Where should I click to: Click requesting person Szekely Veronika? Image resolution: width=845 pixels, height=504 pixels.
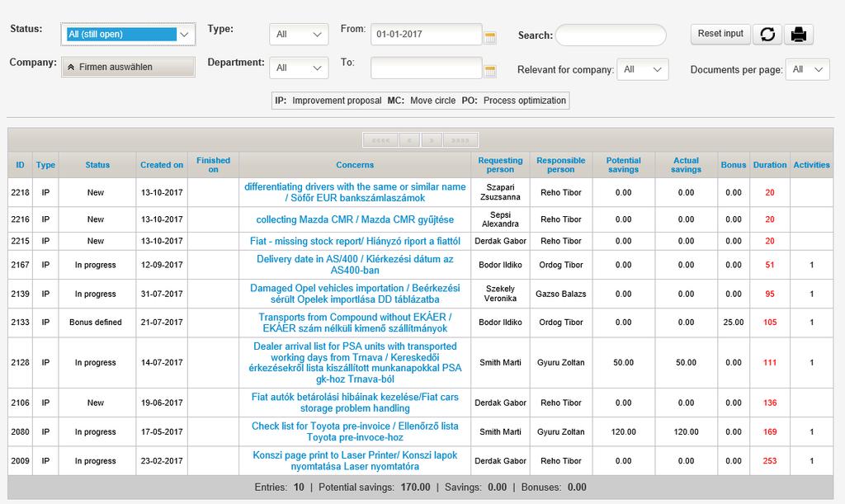pyautogui.click(x=500, y=294)
